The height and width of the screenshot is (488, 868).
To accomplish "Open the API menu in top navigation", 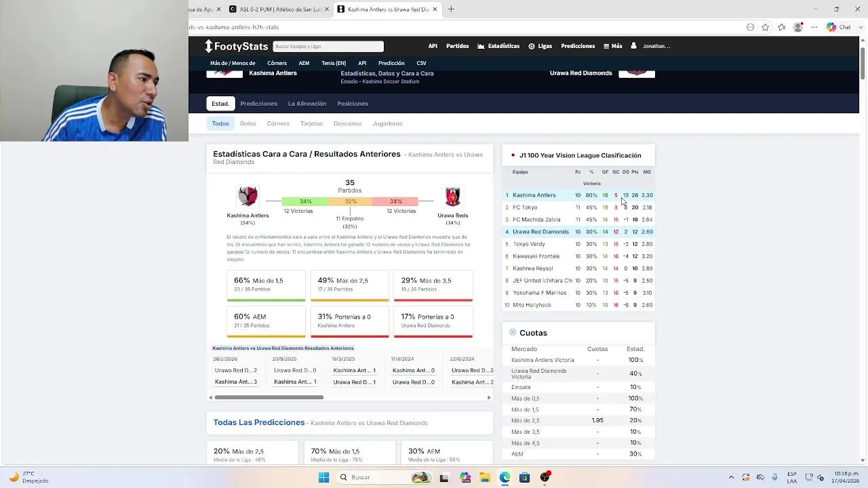I will click(x=433, y=46).
